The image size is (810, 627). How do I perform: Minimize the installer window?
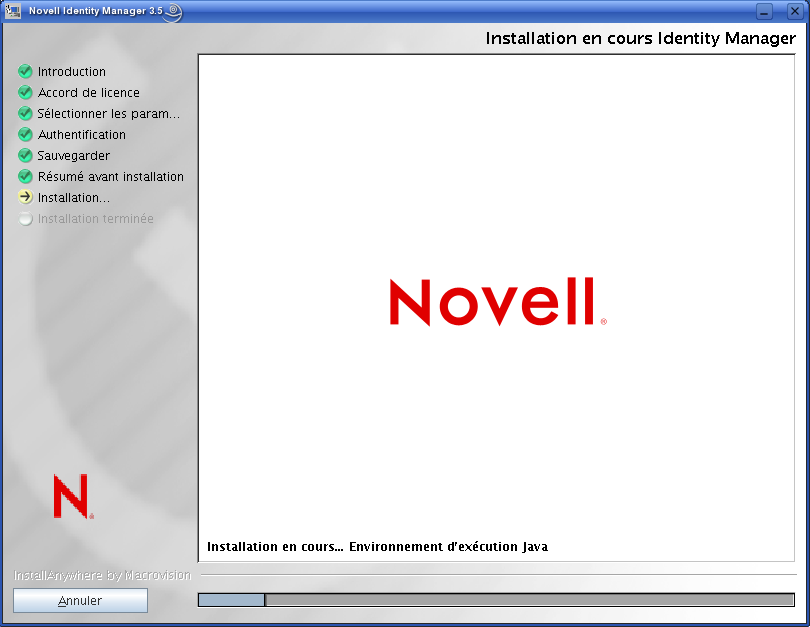point(765,10)
